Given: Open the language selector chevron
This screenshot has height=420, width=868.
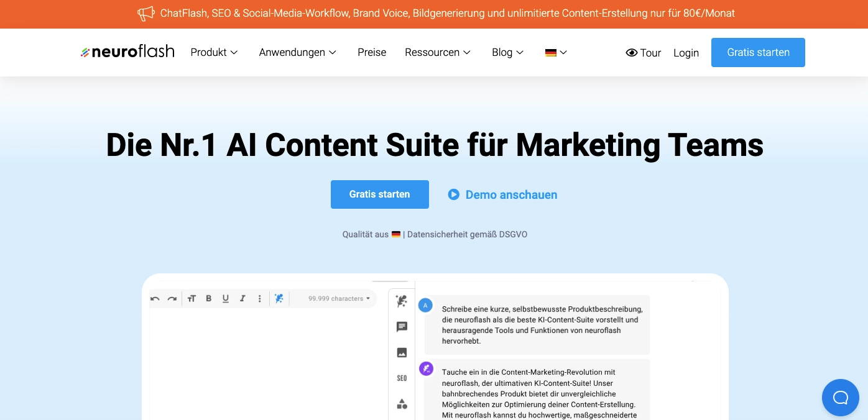Looking at the screenshot, I should (563, 53).
